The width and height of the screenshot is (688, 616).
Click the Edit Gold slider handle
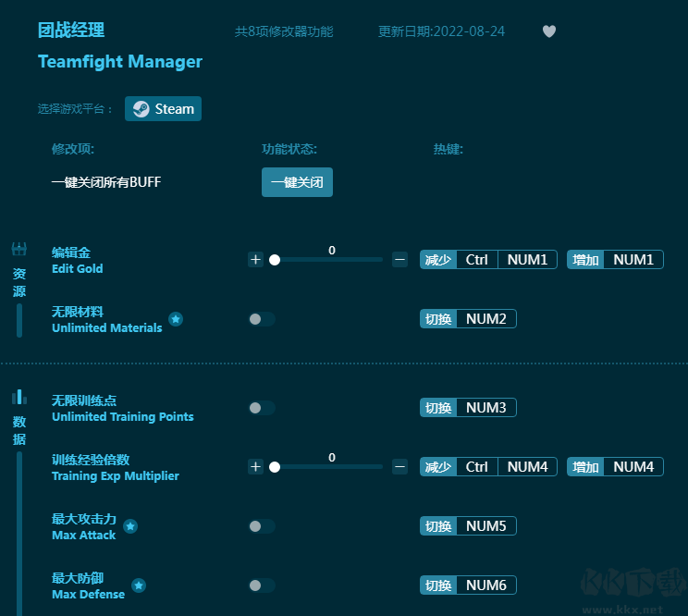[275, 260]
